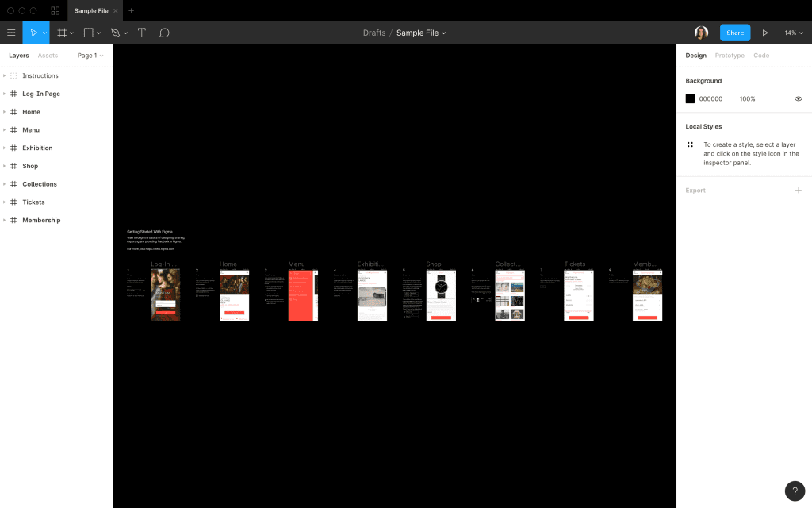Image resolution: width=812 pixels, height=508 pixels.
Task: Expand the Exhibition layer in the tree
Action: pos(4,148)
